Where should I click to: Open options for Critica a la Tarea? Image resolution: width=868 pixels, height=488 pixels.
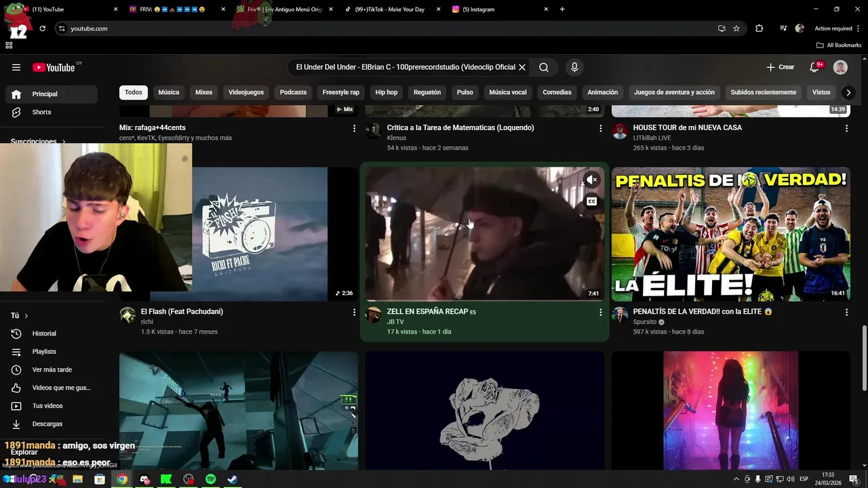(600, 128)
